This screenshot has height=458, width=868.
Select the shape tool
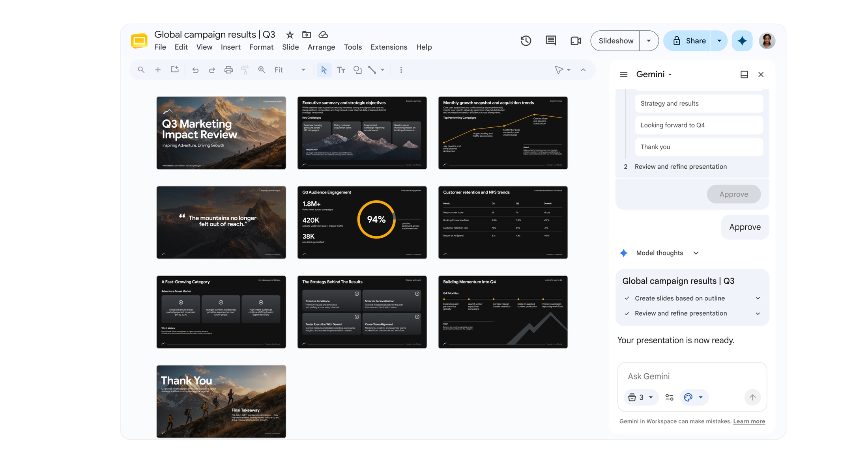pyautogui.click(x=357, y=70)
